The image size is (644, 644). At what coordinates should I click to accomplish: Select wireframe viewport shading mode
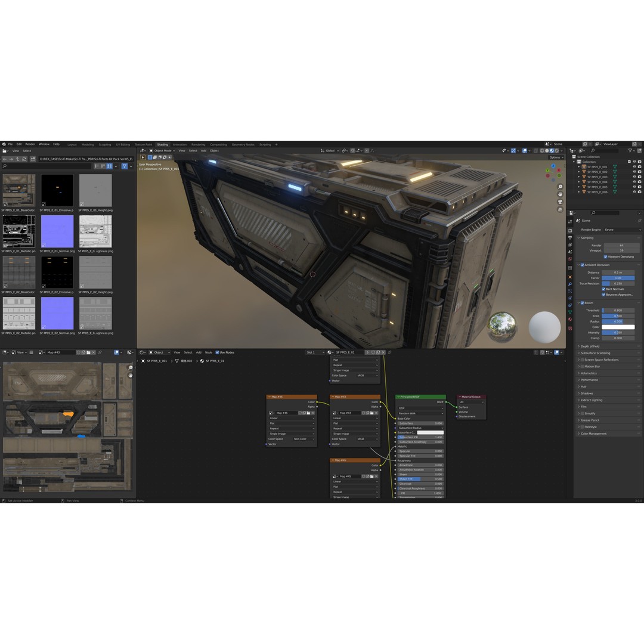click(541, 151)
